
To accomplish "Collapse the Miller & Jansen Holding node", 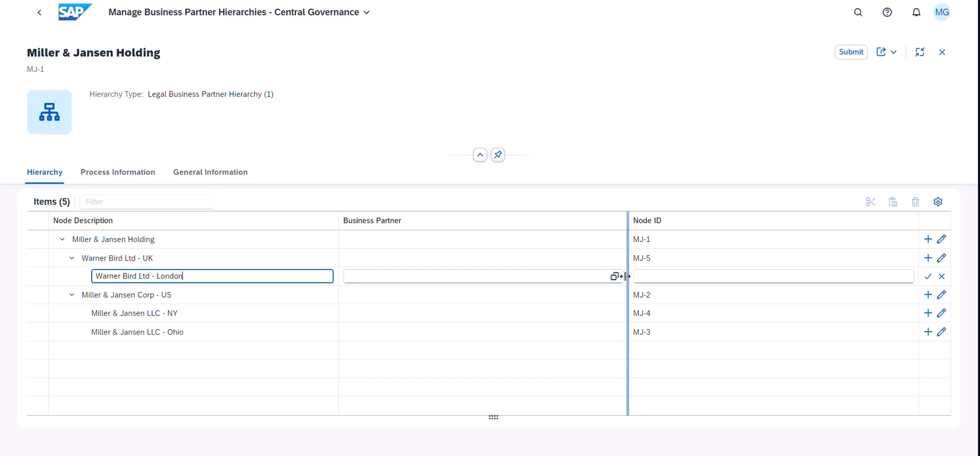I will [x=62, y=240].
